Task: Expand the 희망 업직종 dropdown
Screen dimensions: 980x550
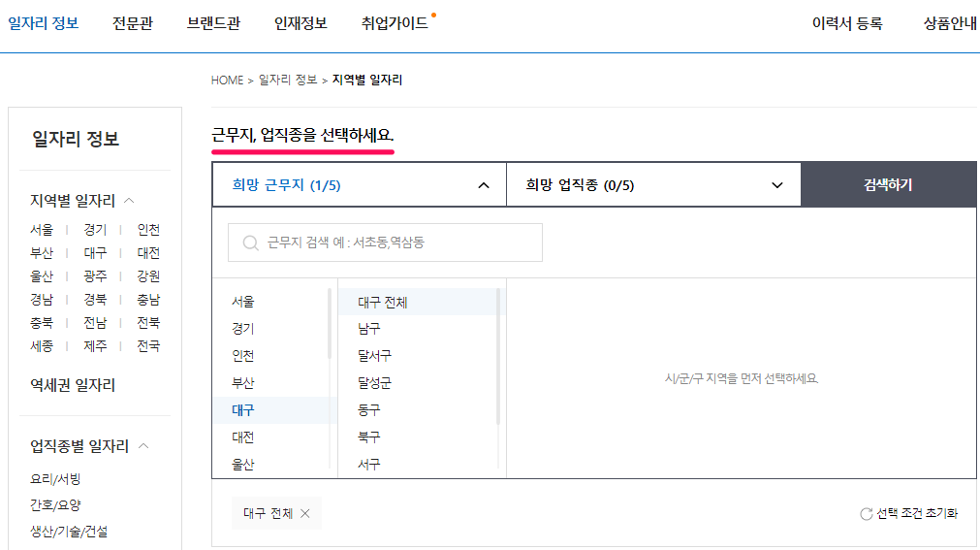Action: [776, 185]
